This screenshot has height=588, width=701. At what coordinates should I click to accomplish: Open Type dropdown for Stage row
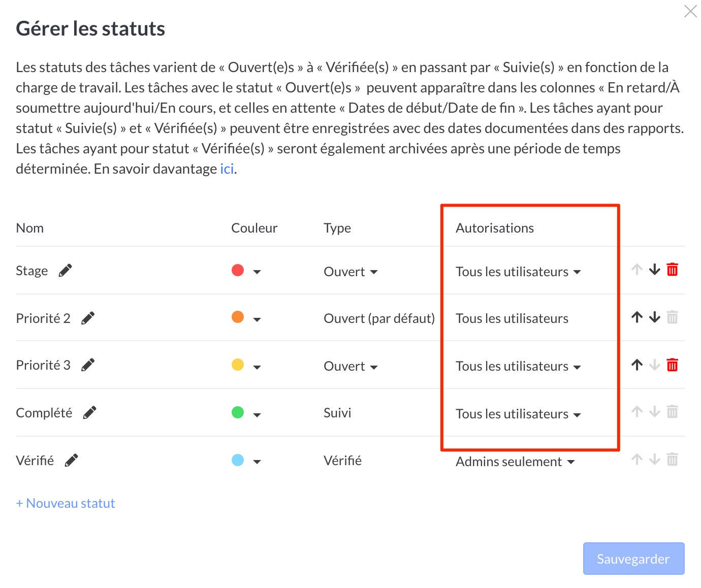tap(351, 272)
